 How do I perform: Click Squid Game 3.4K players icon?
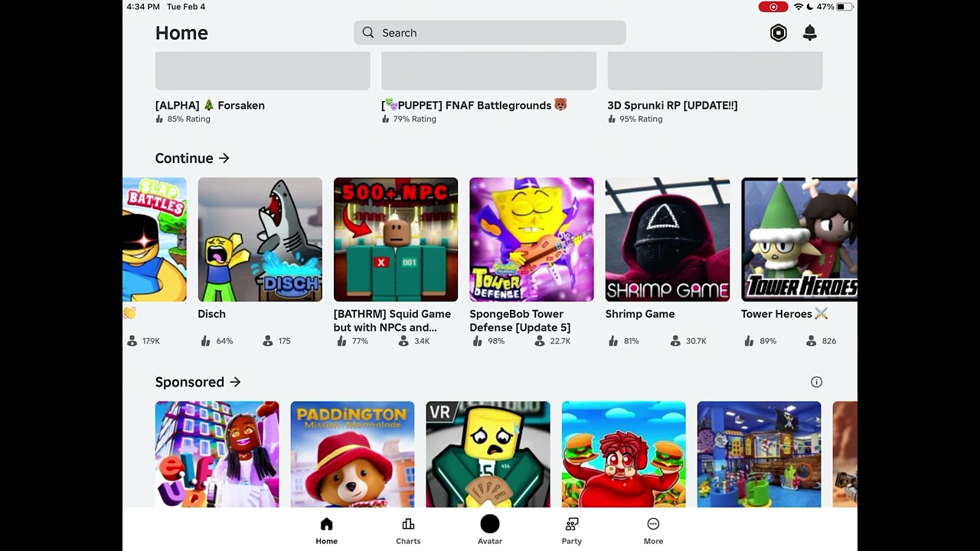(403, 341)
